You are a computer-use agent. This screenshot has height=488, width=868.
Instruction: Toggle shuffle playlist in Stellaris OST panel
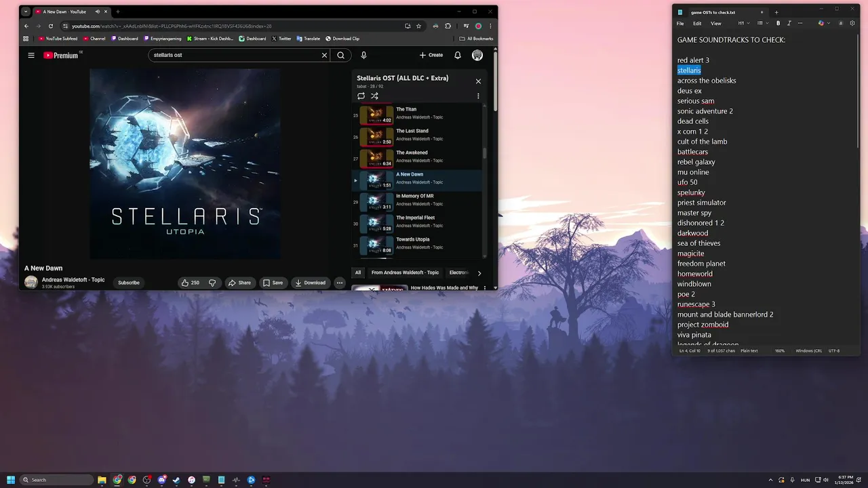pyautogui.click(x=374, y=96)
